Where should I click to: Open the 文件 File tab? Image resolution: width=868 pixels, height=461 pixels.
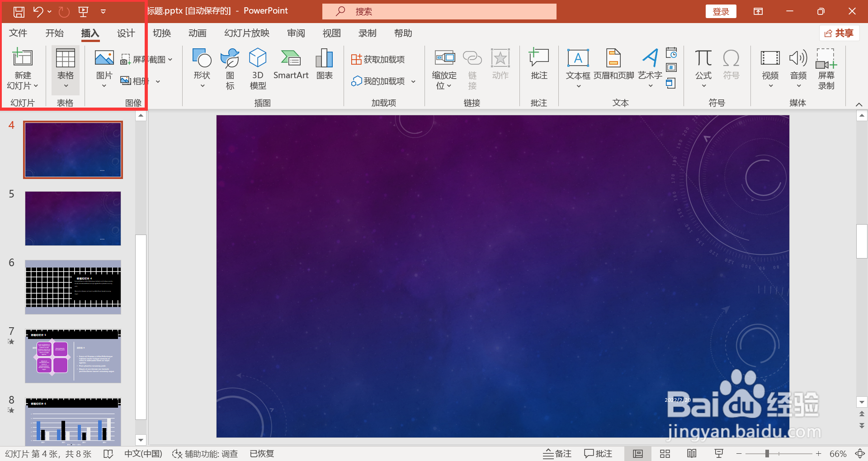[x=18, y=33]
